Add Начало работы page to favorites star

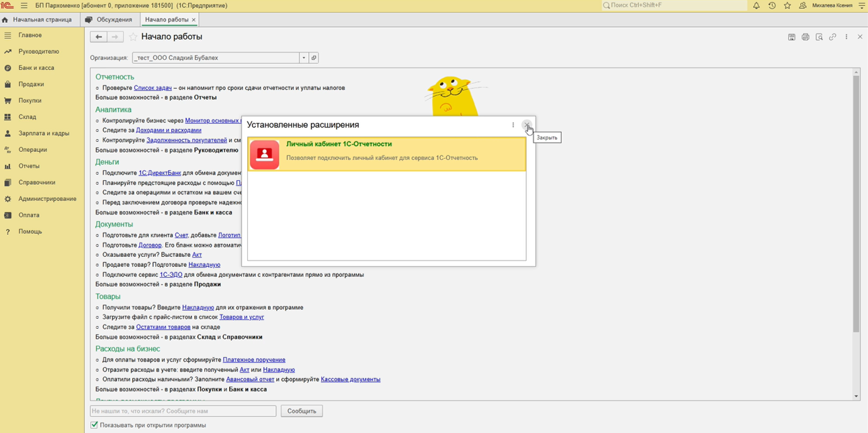(133, 37)
